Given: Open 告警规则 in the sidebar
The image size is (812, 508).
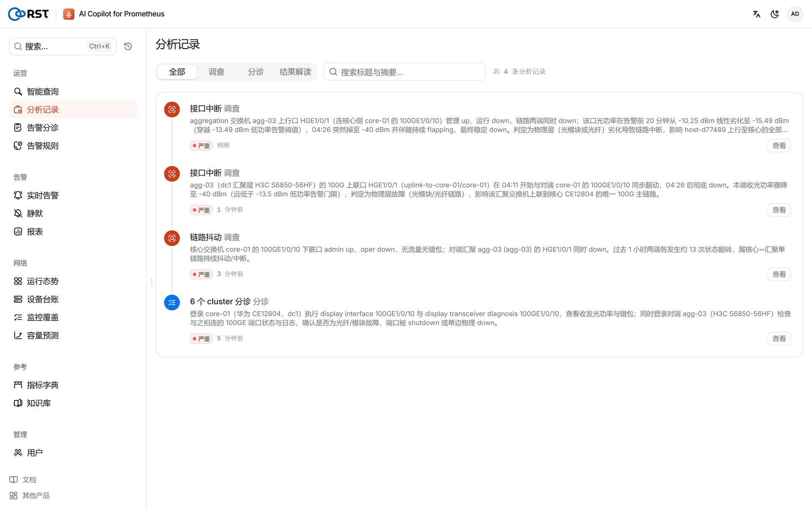Looking at the screenshot, I should point(73,146).
